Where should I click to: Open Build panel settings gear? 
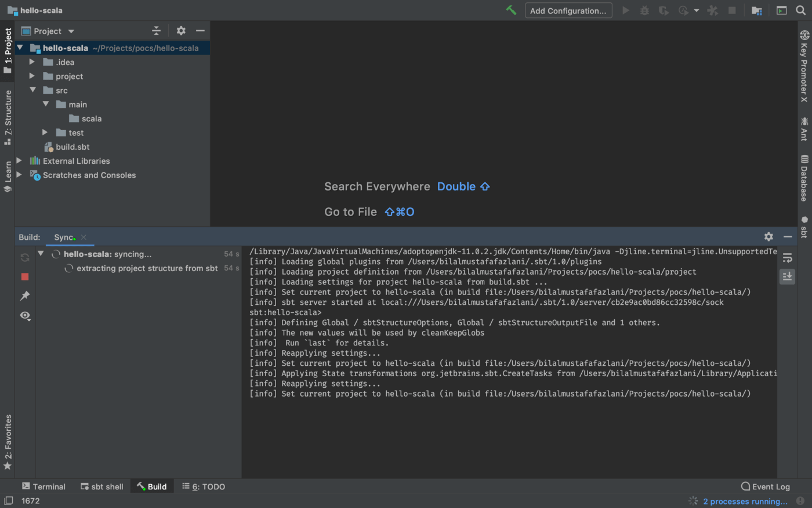point(768,237)
